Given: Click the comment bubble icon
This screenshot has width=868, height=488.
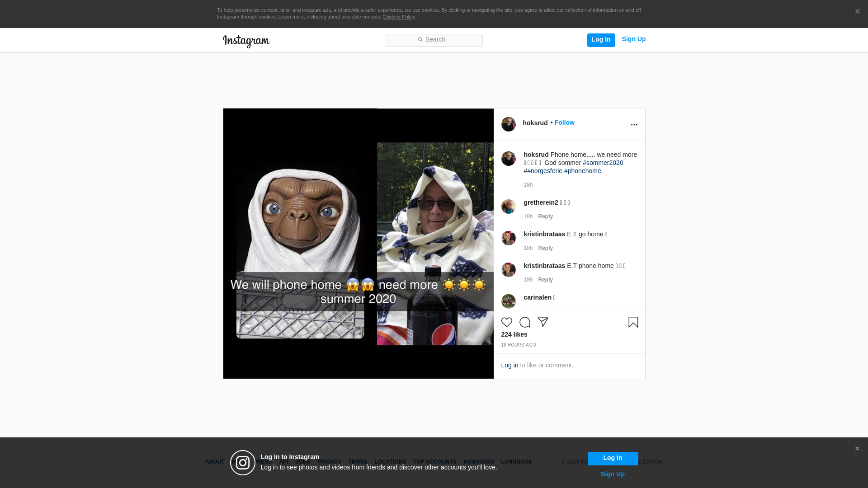Looking at the screenshot, I should (524, 322).
